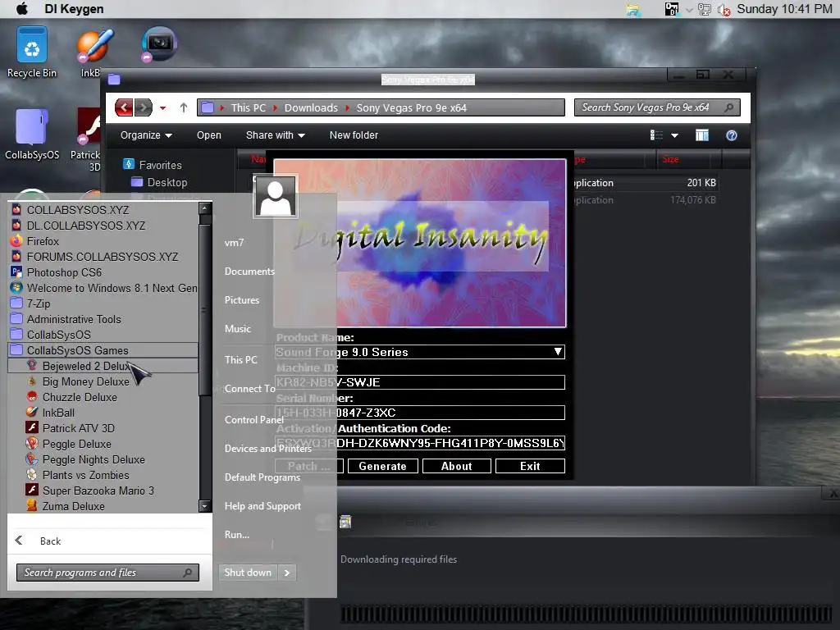
Task: Open the Product Name combo box in keygen
Action: click(x=420, y=352)
